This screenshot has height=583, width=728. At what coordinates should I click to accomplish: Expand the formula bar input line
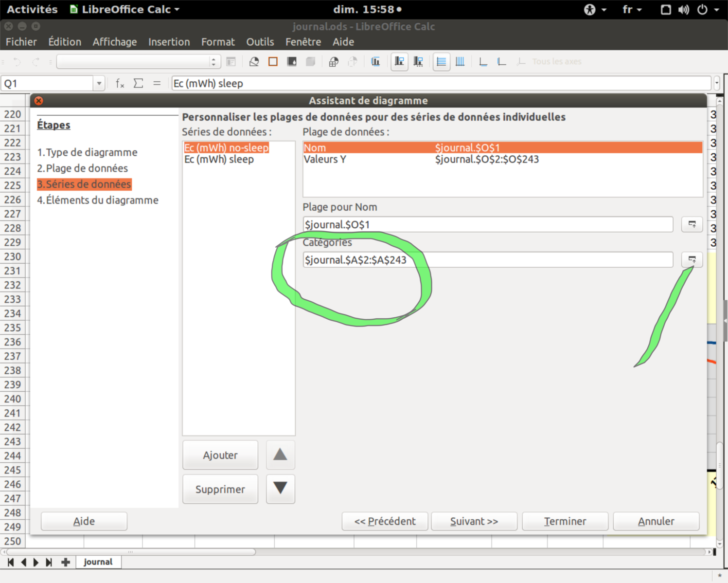pyautogui.click(x=717, y=84)
